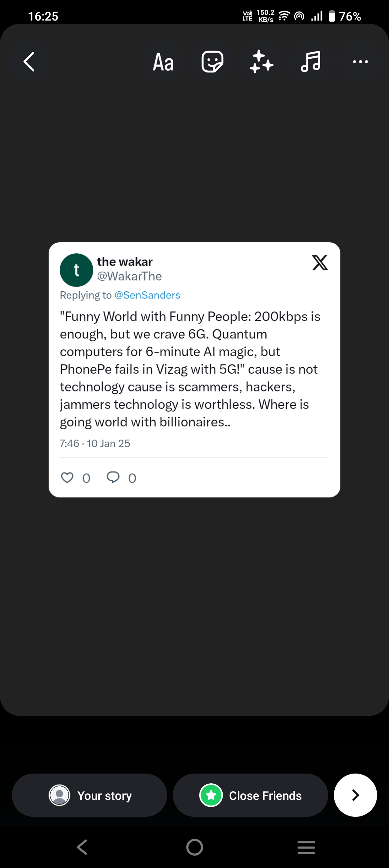Tap the green 't' profile avatar
The width and height of the screenshot is (389, 868).
pos(76,270)
